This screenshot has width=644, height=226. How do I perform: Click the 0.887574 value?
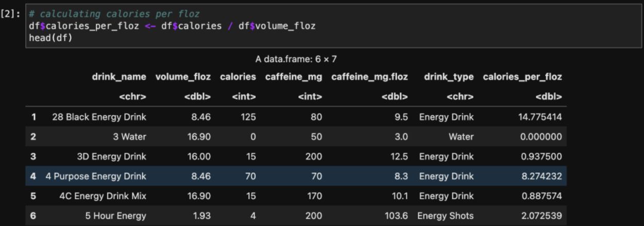click(542, 196)
